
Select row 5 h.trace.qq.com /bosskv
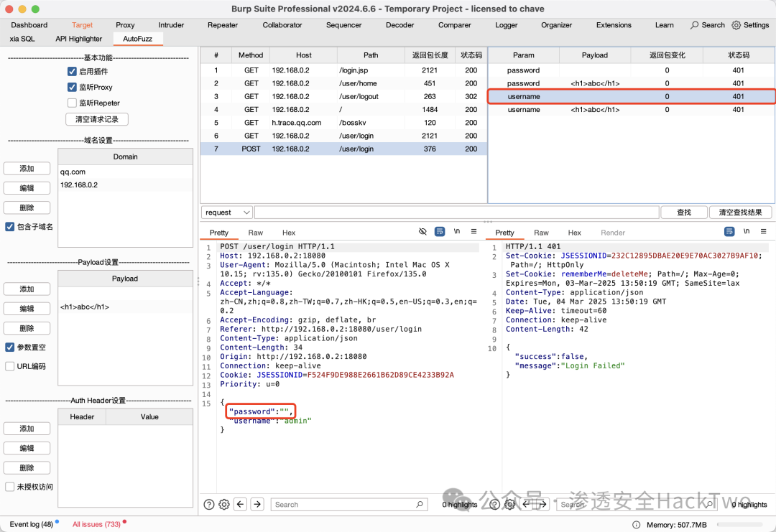coord(343,123)
